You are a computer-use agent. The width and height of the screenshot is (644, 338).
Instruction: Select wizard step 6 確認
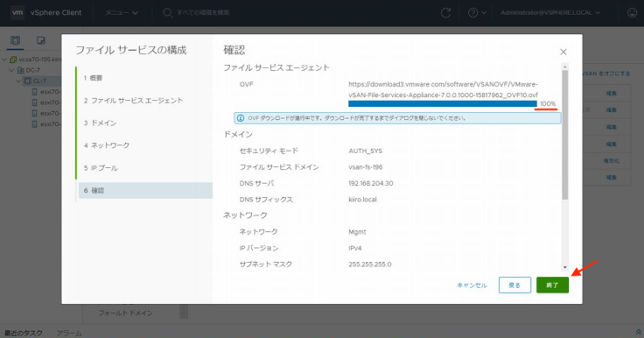pos(145,190)
